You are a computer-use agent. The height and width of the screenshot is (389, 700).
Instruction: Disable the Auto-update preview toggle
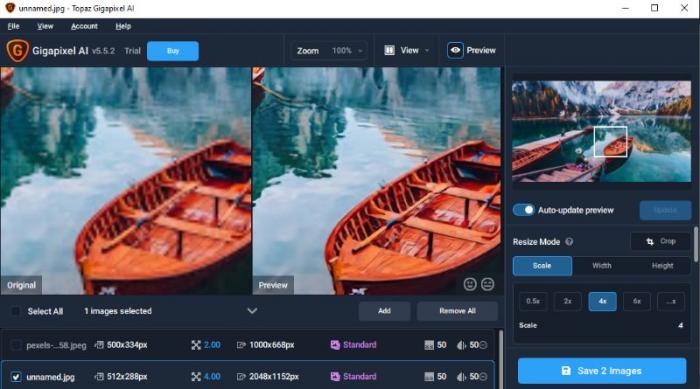pos(523,210)
